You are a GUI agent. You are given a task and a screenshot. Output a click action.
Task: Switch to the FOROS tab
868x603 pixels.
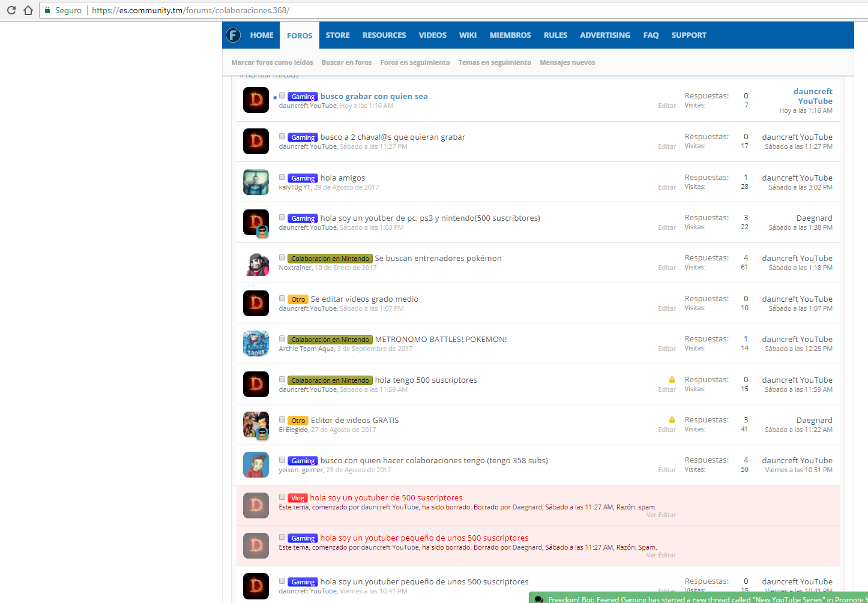[x=300, y=35]
